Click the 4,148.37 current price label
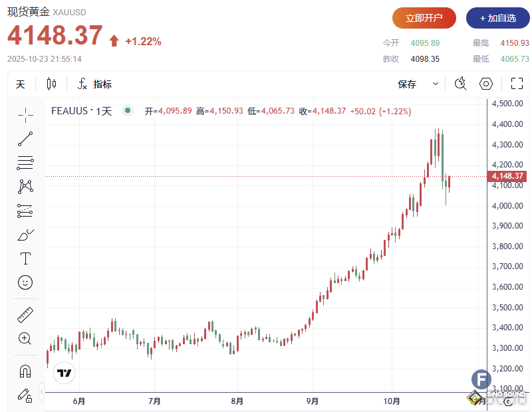The image size is (532, 412). click(507, 176)
